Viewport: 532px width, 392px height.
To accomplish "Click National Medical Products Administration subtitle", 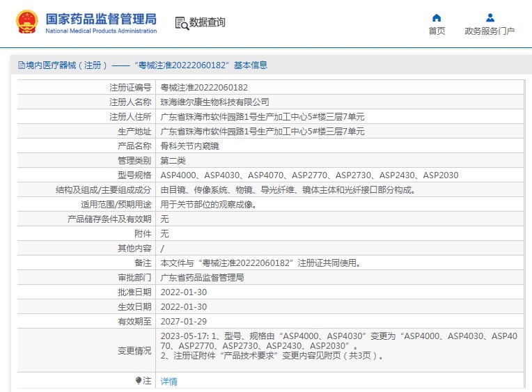I will tap(101, 31).
